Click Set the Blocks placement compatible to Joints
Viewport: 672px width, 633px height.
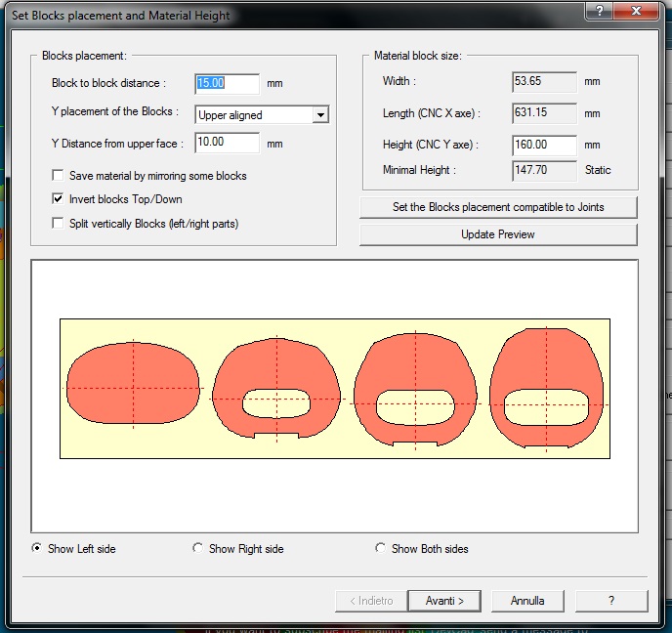pyautogui.click(x=498, y=207)
